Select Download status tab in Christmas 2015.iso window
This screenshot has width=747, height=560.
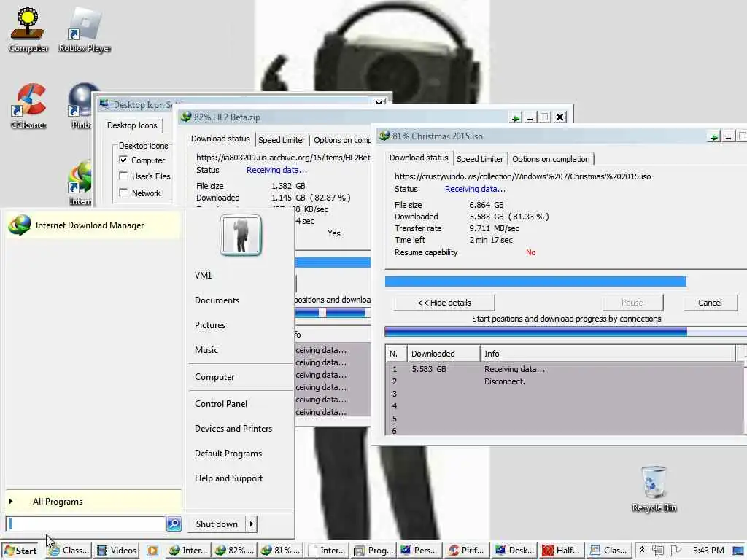pos(419,157)
